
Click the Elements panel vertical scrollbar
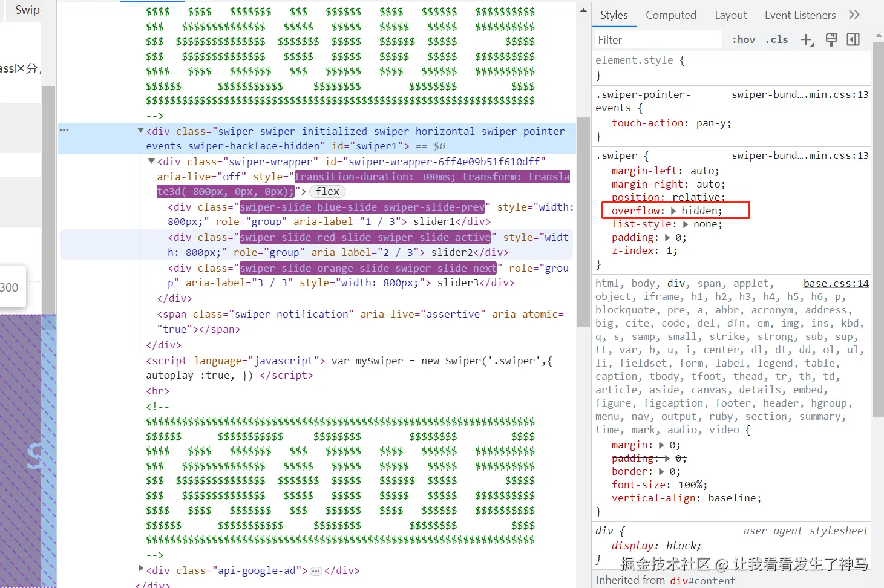[x=583, y=221]
